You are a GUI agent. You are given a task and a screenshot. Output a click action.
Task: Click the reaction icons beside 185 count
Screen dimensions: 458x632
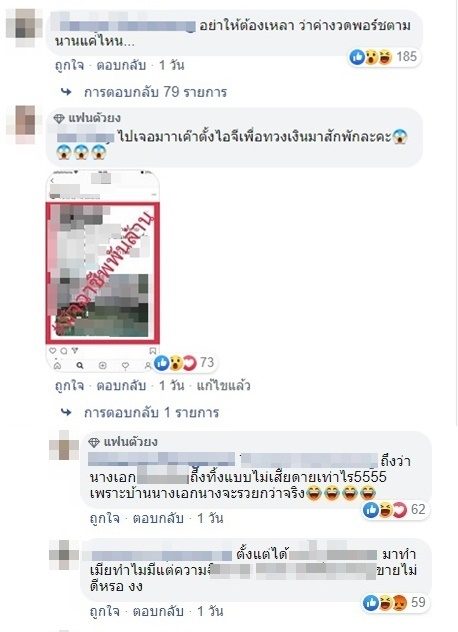[x=371, y=57]
